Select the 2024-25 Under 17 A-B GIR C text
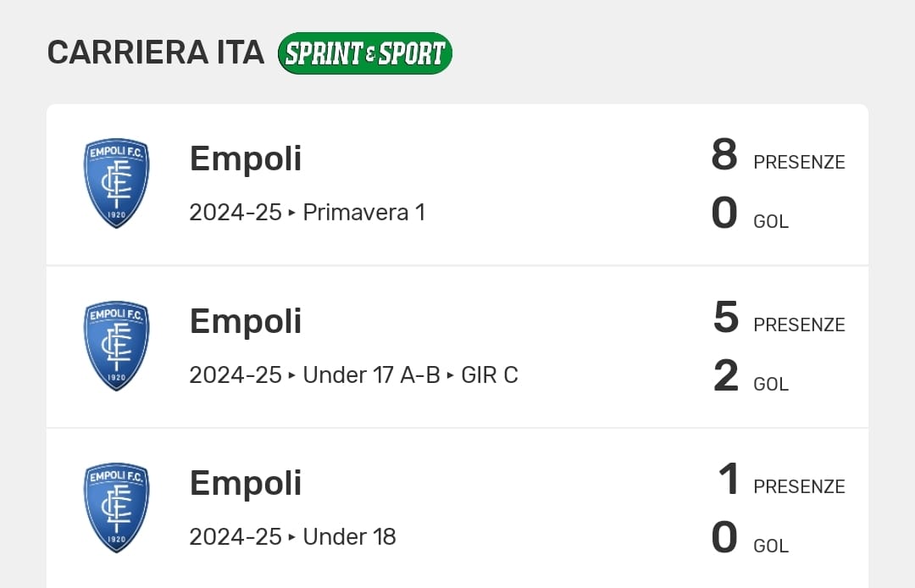Image resolution: width=915 pixels, height=588 pixels. pyautogui.click(x=353, y=374)
